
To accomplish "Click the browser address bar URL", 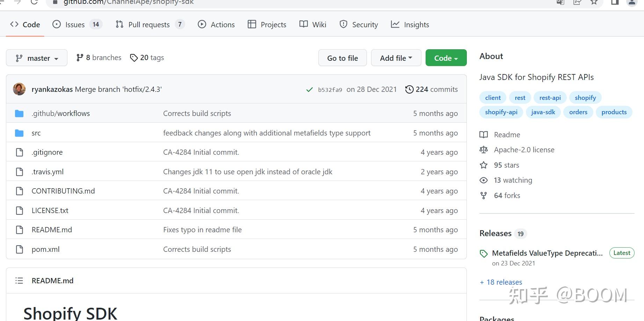I will [128, 2].
